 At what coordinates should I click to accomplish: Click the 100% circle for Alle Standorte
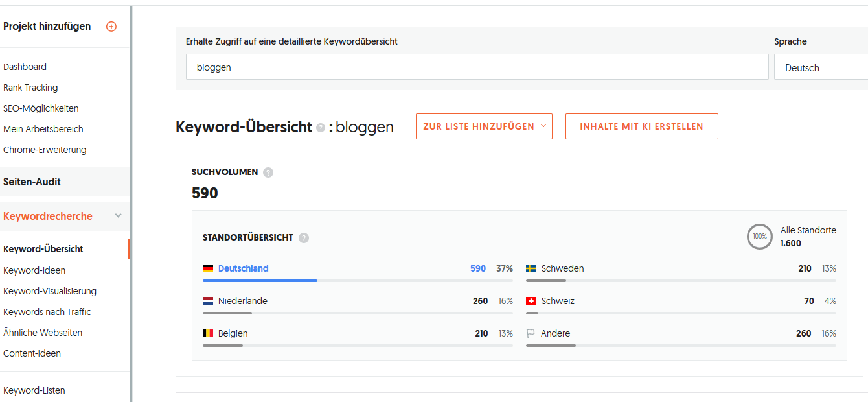[760, 237]
